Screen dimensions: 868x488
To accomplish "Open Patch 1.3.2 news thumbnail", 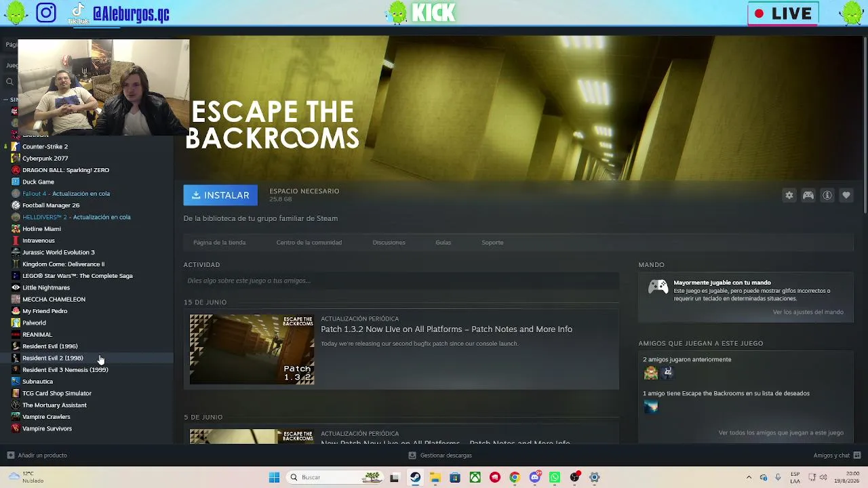I will [252, 350].
